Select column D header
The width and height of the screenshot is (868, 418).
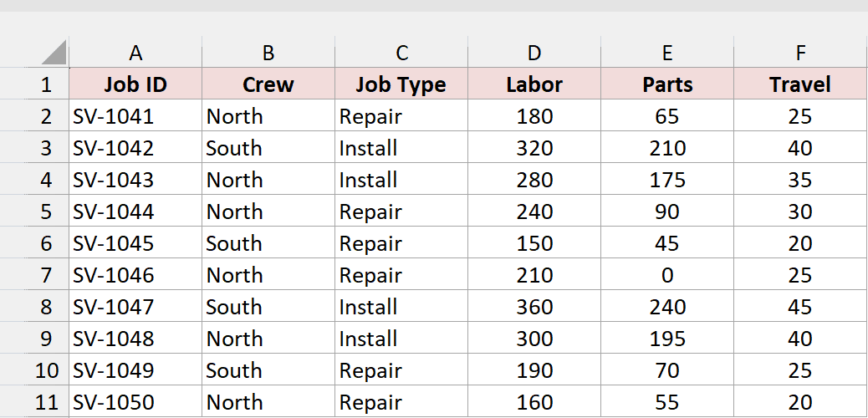pyautogui.click(x=534, y=53)
